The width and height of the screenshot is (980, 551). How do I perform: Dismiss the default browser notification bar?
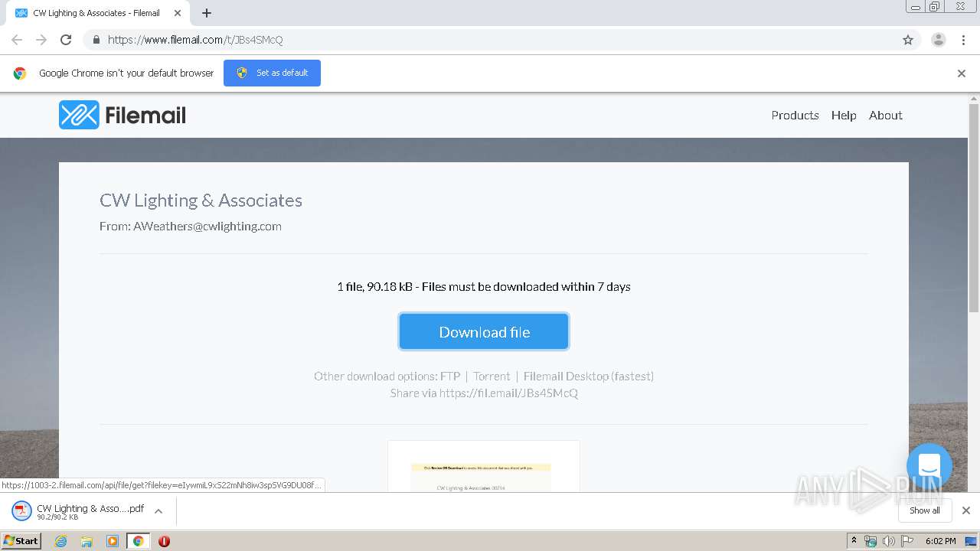click(962, 73)
